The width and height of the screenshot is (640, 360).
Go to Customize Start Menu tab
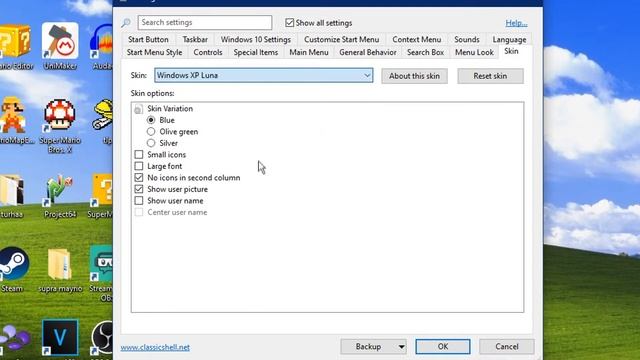[342, 40]
